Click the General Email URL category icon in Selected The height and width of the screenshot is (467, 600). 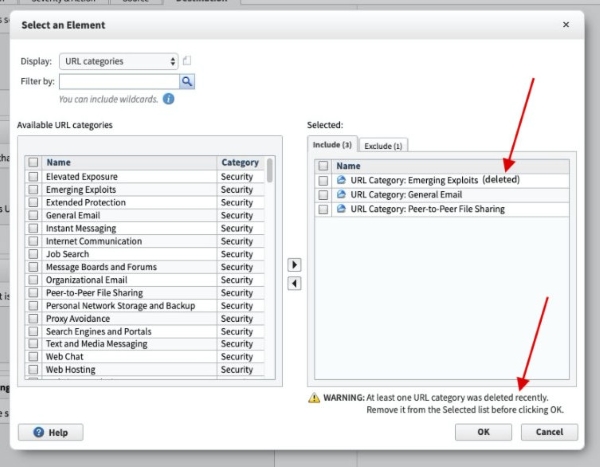(341, 195)
